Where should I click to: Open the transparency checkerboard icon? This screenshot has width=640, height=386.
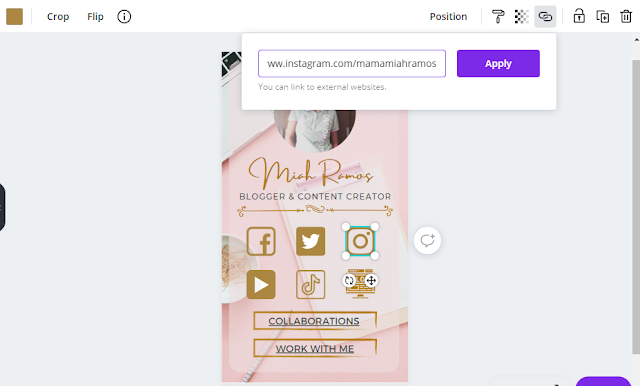(x=521, y=17)
